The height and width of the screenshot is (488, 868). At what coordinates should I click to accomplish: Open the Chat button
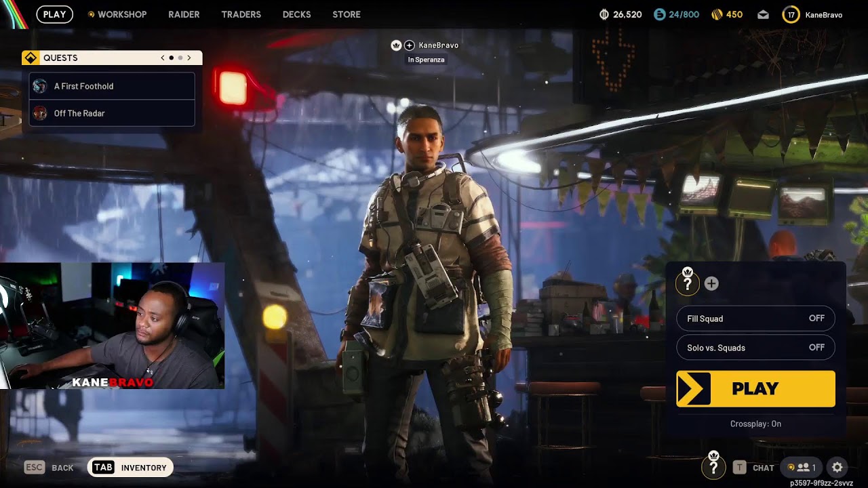753,467
